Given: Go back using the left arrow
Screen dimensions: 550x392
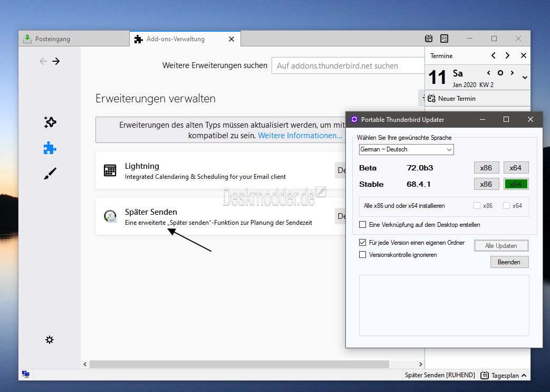Looking at the screenshot, I should pyautogui.click(x=43, y=61).
